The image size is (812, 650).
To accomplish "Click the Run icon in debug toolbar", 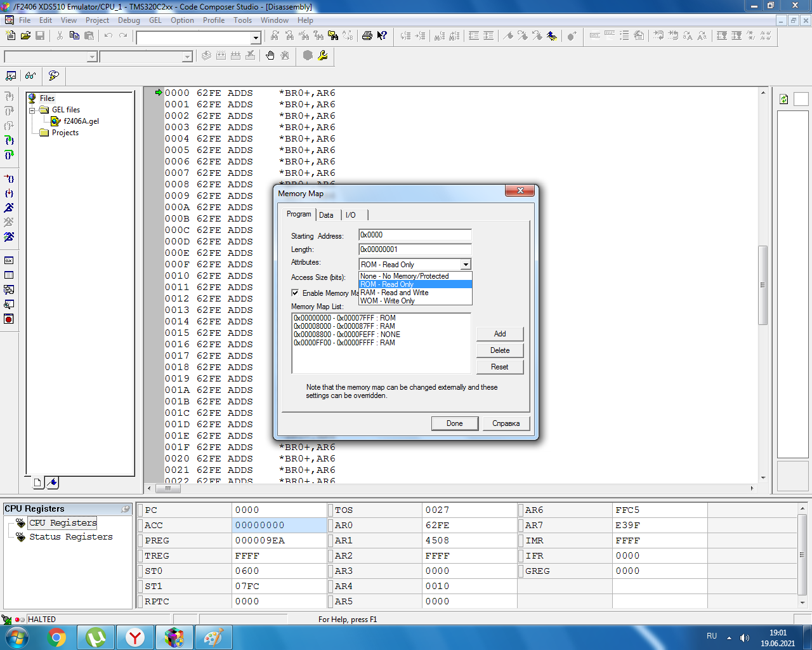I will click(x=9, y=208).
